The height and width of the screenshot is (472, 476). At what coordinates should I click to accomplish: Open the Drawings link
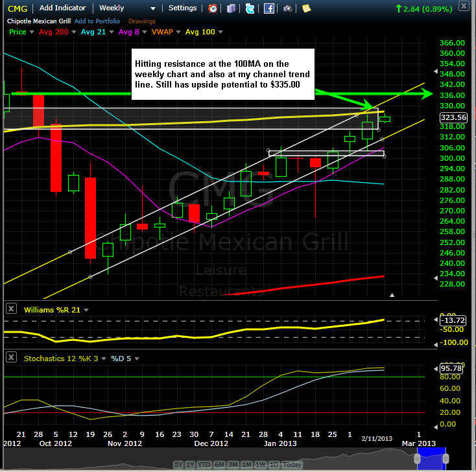[142, 21]
